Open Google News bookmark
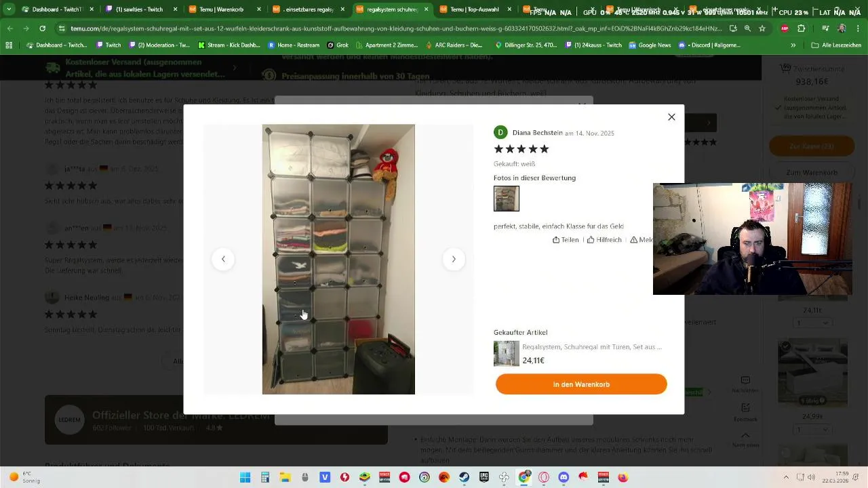The height and width of the screenshot is (488, 868). click(650, 45)
